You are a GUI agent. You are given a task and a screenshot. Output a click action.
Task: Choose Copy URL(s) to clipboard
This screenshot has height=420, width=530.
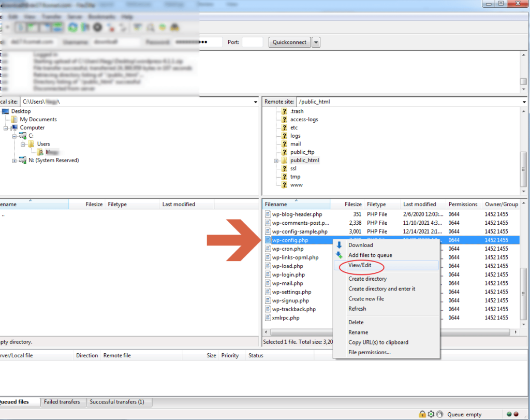[387, 342]
